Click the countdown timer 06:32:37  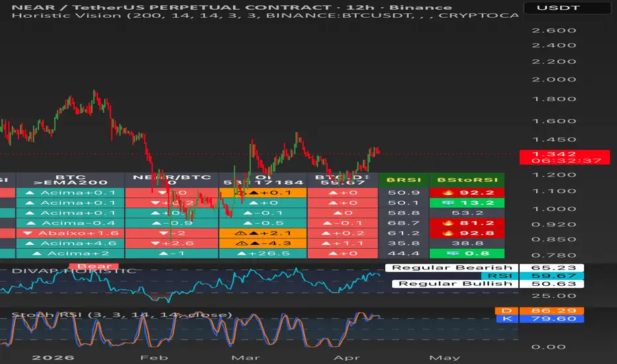coord(567,161)
